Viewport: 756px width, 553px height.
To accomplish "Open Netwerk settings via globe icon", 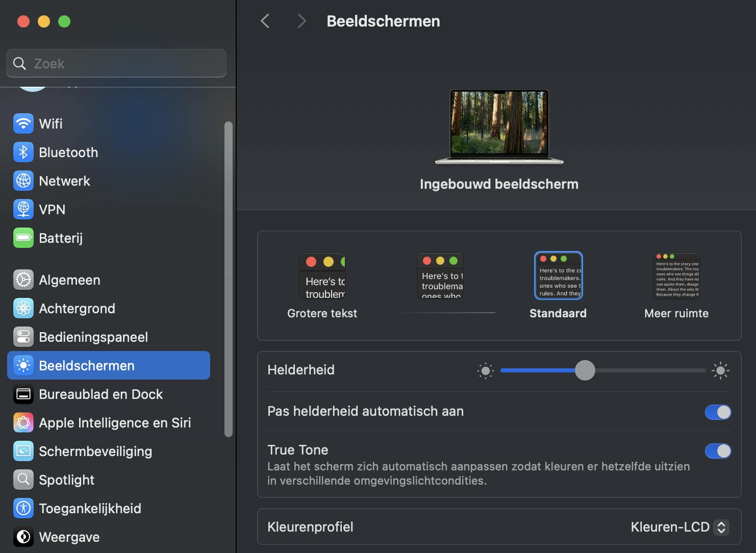I will coord(23,181).
